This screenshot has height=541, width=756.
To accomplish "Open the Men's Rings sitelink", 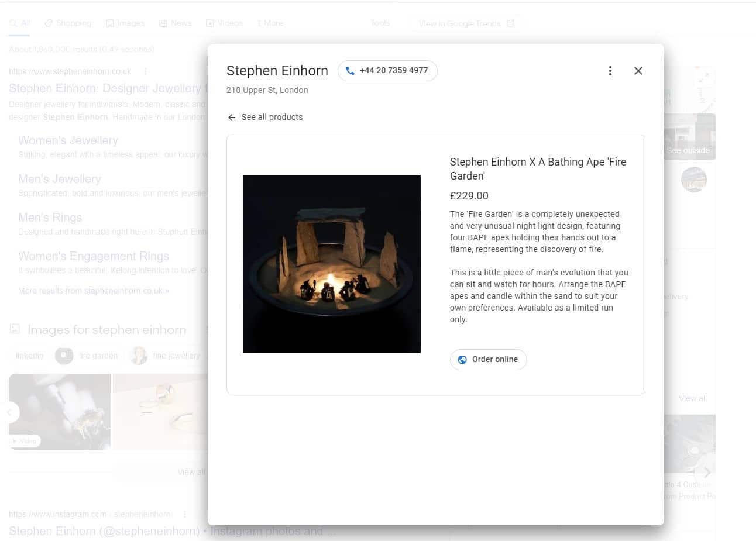I will point(50,218).
